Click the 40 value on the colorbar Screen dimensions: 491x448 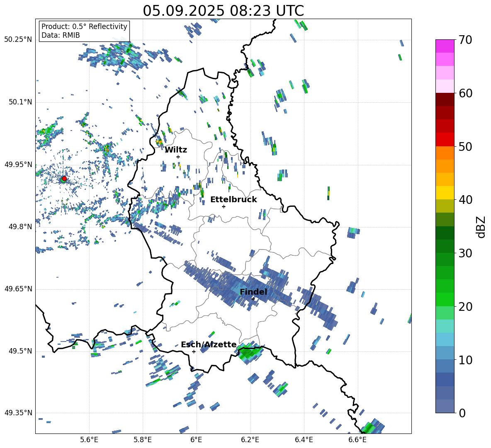point(465,200)
